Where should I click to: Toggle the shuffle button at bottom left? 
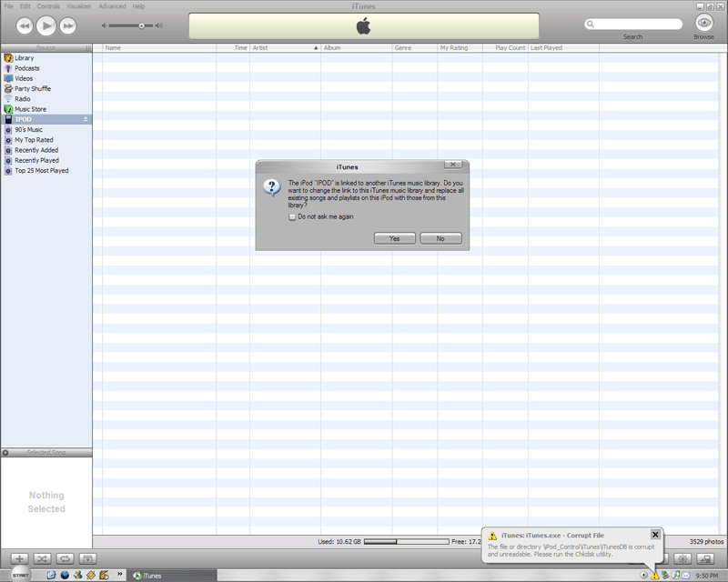[43, 557]
